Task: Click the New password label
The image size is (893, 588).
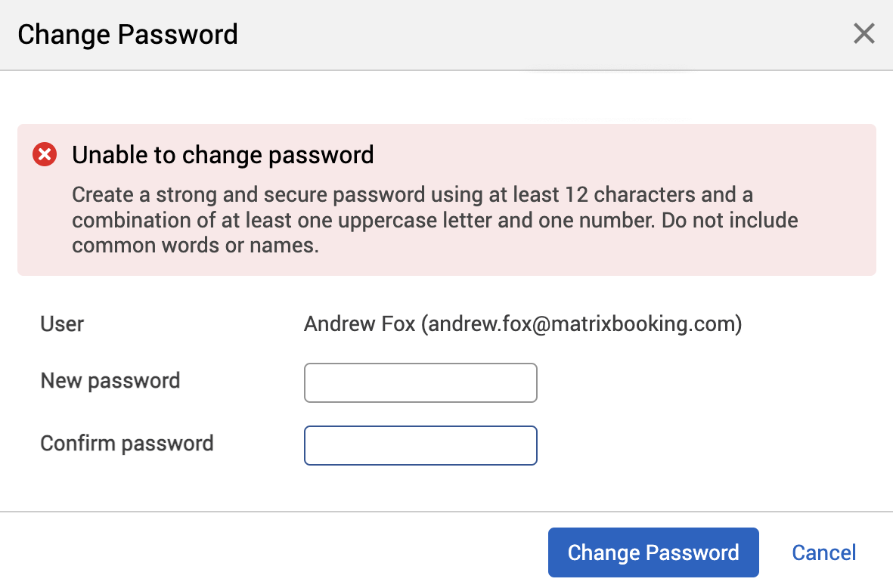Action: click(x=110, y=381)
